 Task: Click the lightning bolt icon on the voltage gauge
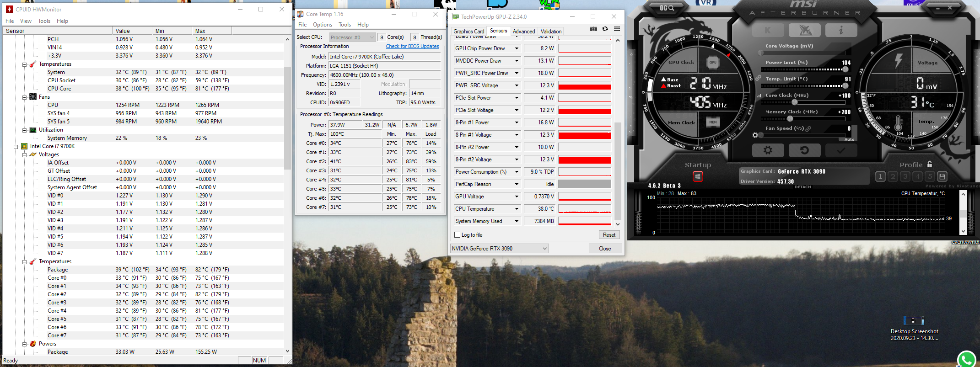tap(898, 61)
